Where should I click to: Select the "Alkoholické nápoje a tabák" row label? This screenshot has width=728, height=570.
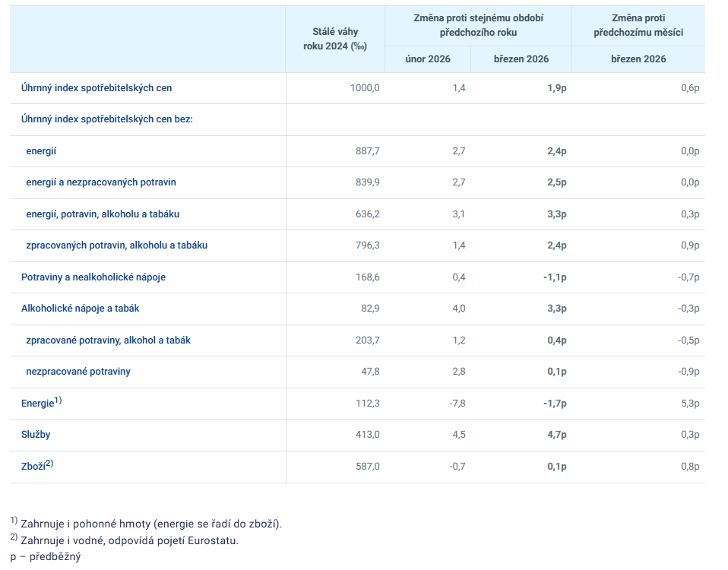coord(81,309)
